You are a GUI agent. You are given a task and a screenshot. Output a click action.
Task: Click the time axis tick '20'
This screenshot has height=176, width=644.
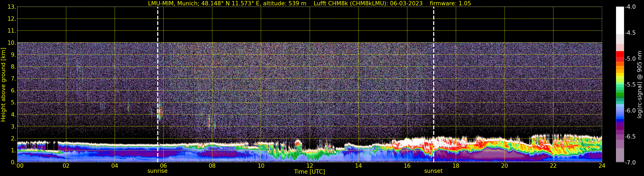point(505,166)
